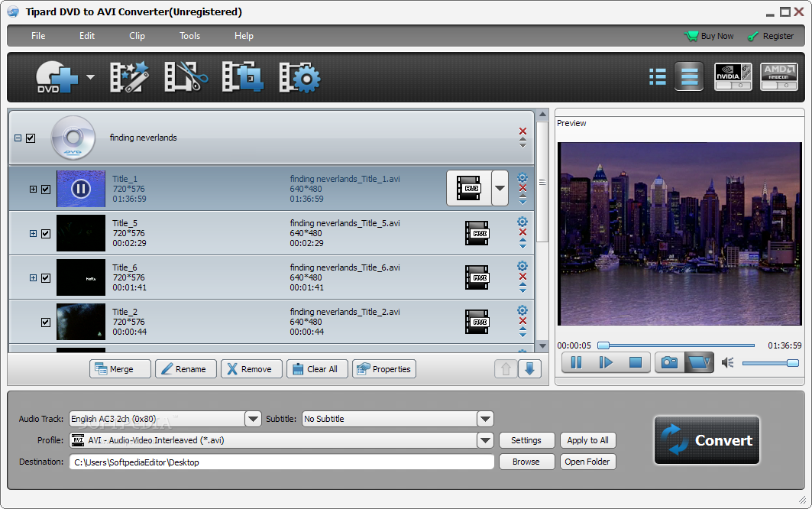
Task: Move the selected item down with the blue arrow
Action: click(530, 369)
